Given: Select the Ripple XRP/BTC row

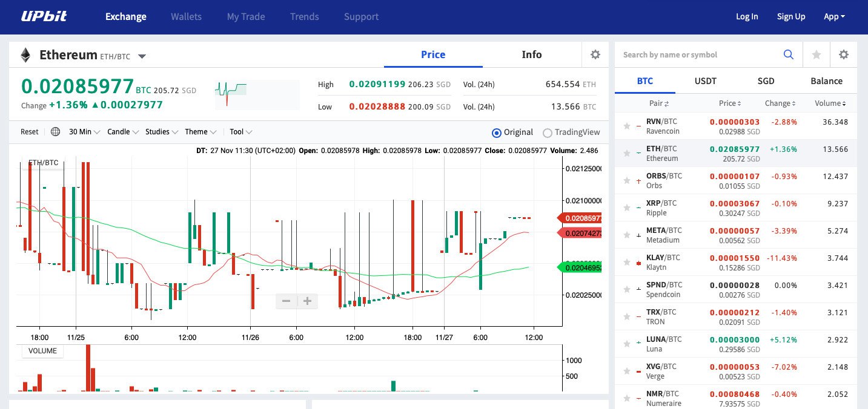Looking at the screenshot, I should [x=736, y=208].
